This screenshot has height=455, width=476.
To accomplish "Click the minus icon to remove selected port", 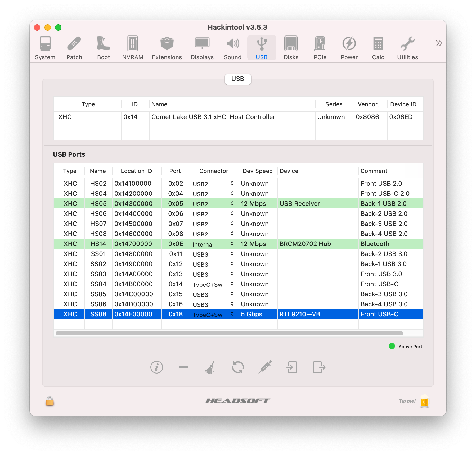I will point(183,367).
